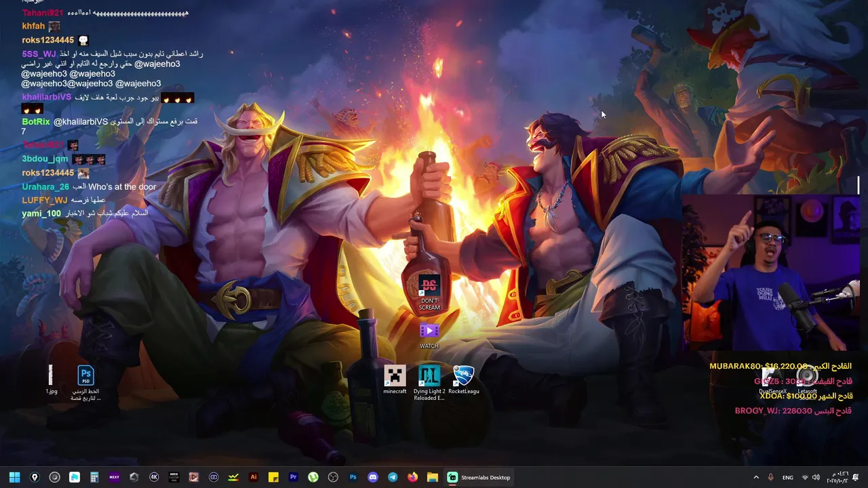The width and height of the screenshot is (868, 488).
Task: Launch the NZXT app from taskbar
Action: tap(114, 477)
